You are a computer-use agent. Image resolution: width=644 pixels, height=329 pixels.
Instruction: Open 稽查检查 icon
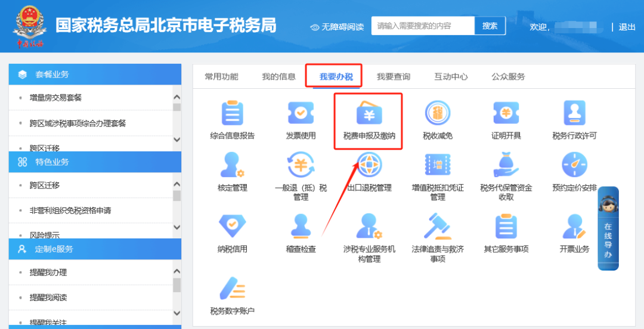(x=301, y=226)
